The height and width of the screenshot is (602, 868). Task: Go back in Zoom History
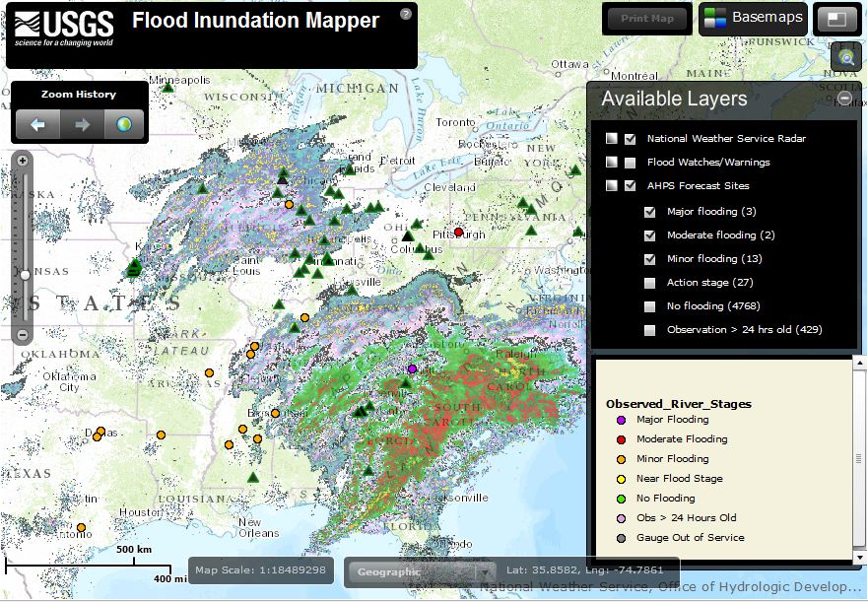tap(37, 124)
